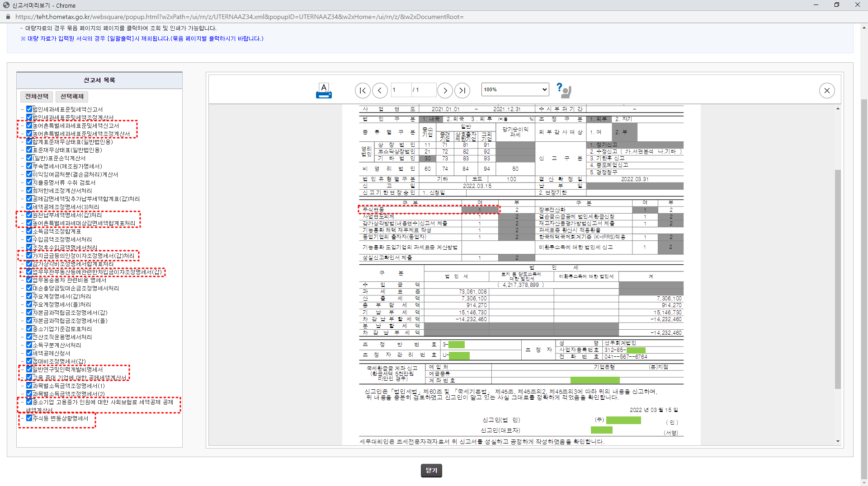Image resolution: width=868 pixels, height=486 pixels.
Task: Jump to the last page of the viewer
Action: [x=462, y=91]
